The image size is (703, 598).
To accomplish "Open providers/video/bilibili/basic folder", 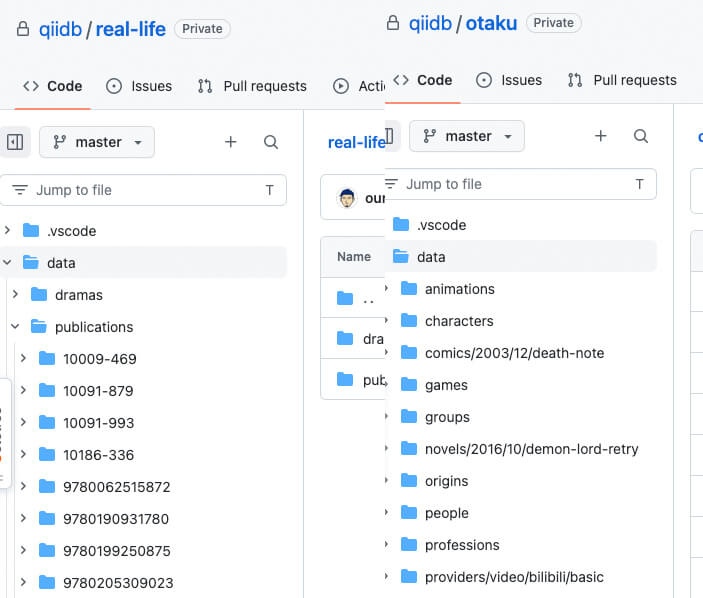I will point(514,577).
